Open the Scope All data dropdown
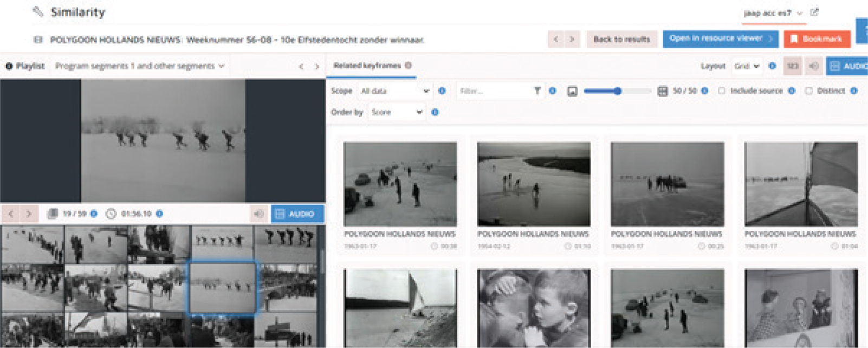The image size is (868, 348). click(395, 91)
